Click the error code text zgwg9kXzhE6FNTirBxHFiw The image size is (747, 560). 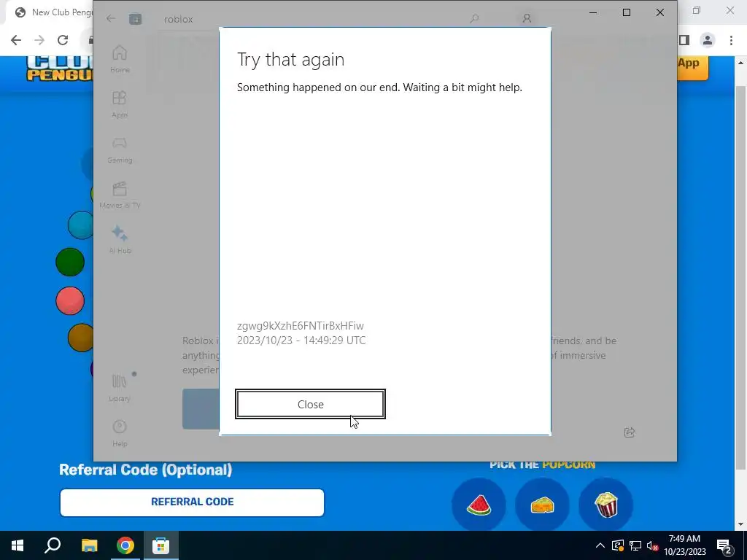pyautogui.click(x=300, y=326)
